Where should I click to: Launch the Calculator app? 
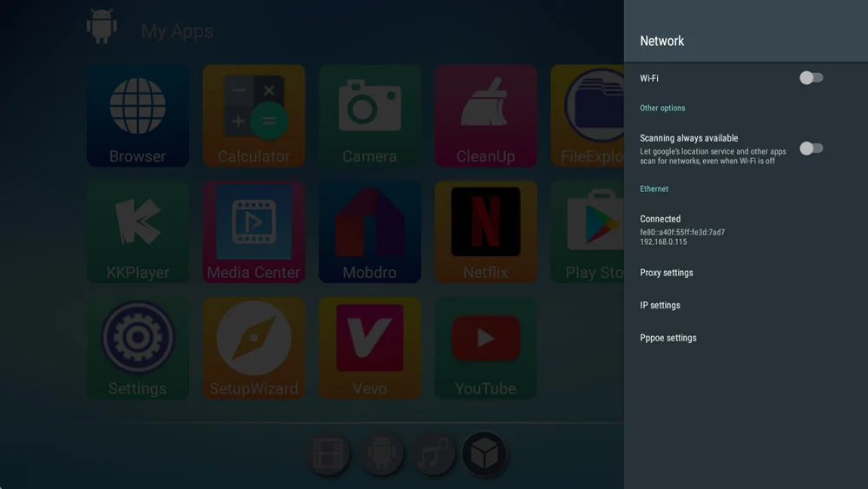253,116
